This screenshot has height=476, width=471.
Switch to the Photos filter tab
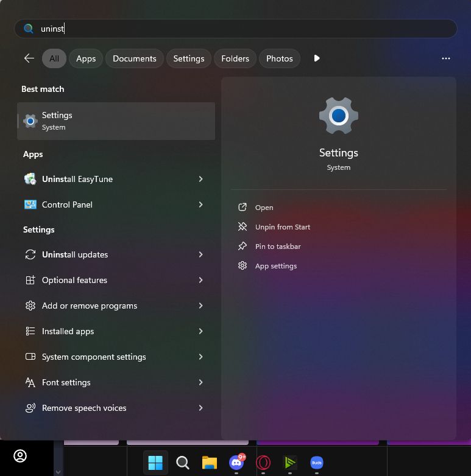point(280,58)
